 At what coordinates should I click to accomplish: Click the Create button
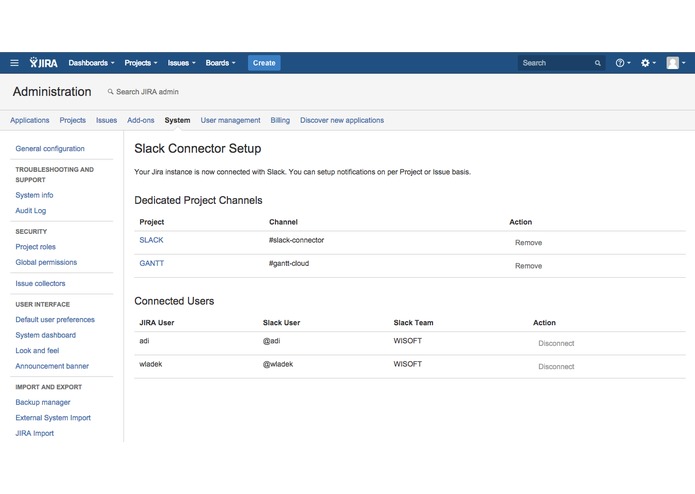point(264,63)
